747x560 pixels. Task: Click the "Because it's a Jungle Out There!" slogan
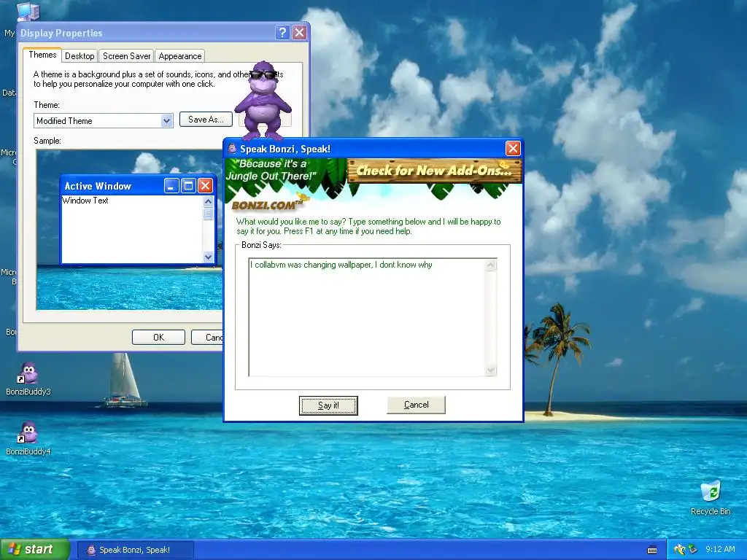tap(271, 170)
